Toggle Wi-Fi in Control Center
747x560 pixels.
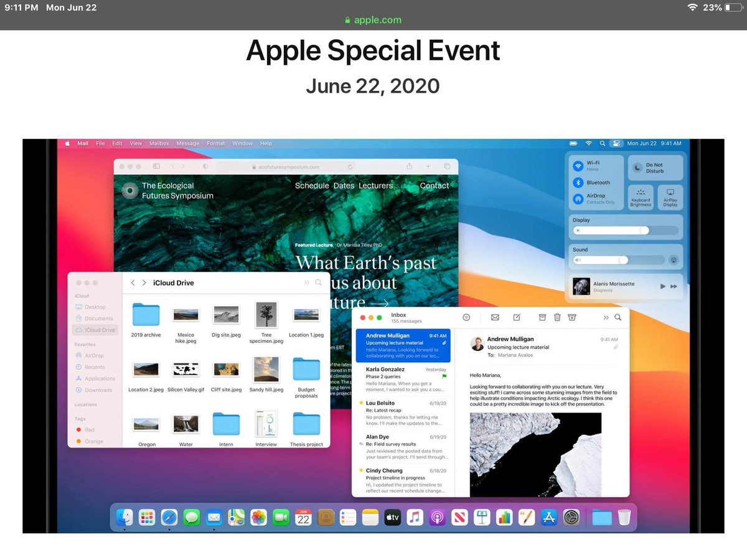tap(578, 166)
